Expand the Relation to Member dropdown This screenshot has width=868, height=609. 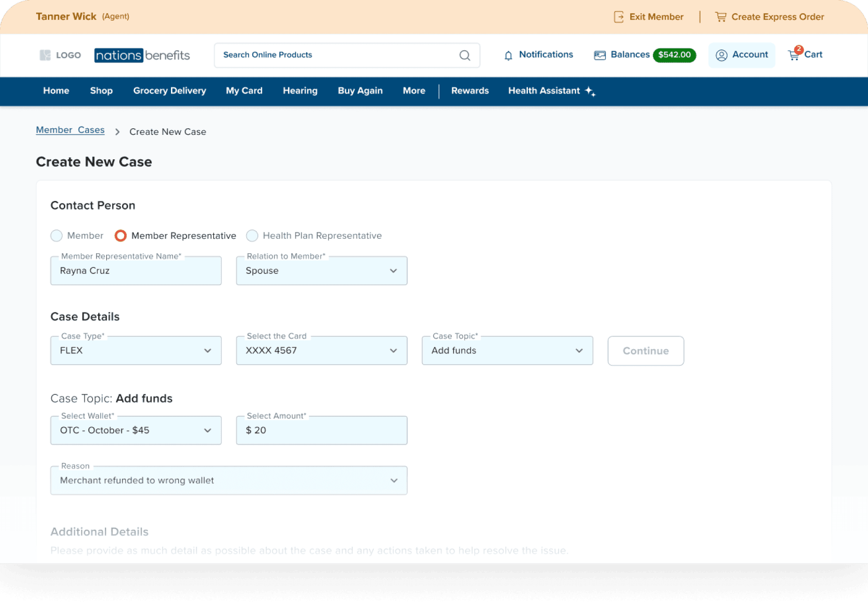(x=393, y=271)
